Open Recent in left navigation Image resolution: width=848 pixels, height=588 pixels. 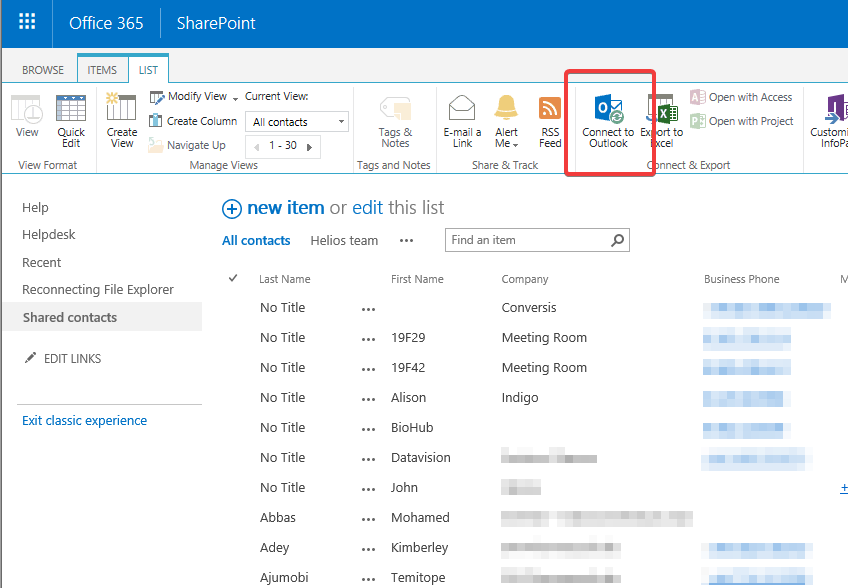[x=42, y=262]
